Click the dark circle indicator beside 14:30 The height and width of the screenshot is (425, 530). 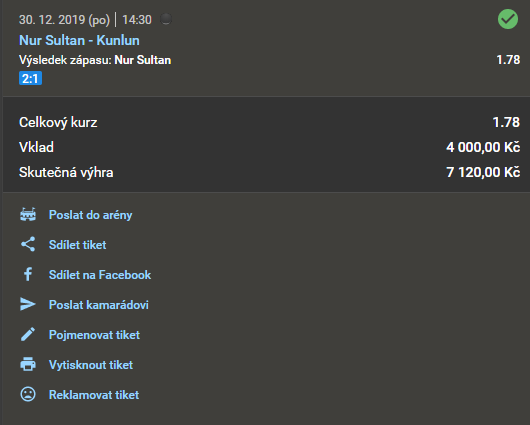pos(166,19)
